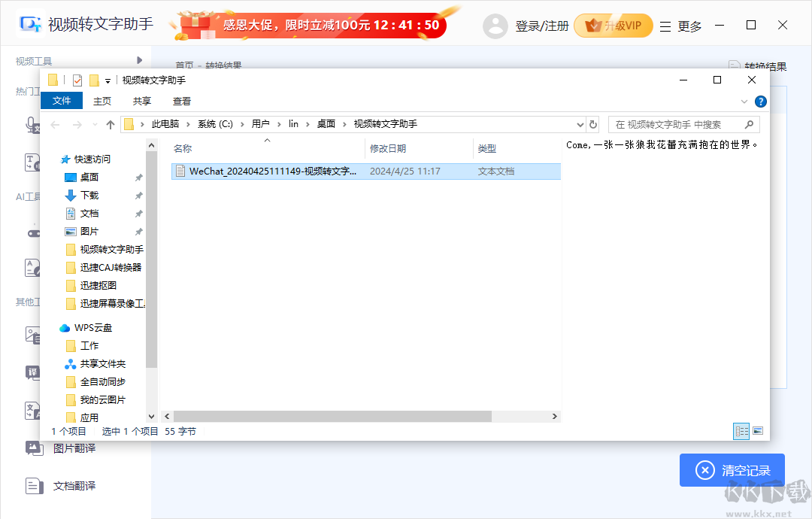This screenshot has width=812, height=519.
Task: Click the 升级VIP button
Action: coord(614,25)
